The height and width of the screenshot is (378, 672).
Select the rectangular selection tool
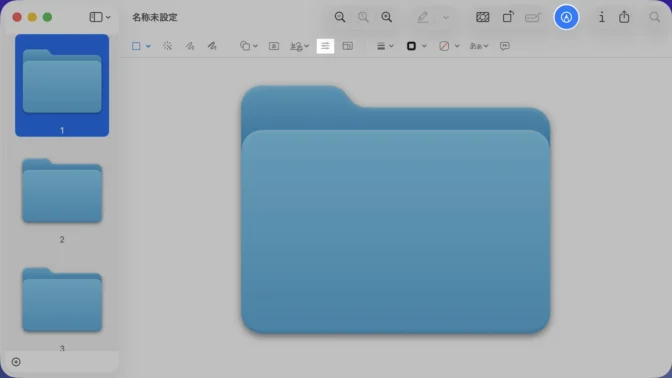(x=136, y=46)
